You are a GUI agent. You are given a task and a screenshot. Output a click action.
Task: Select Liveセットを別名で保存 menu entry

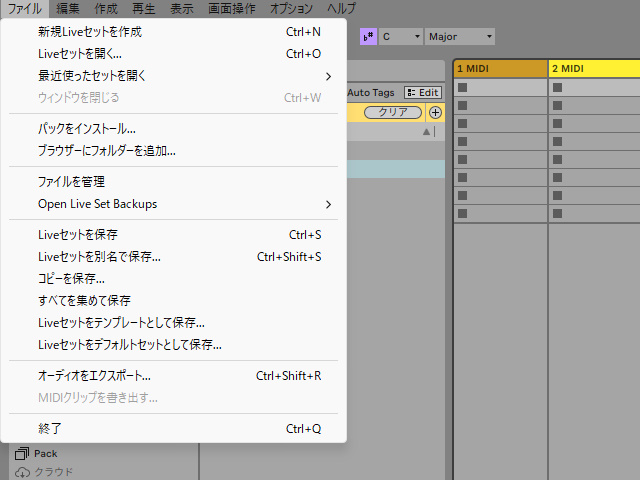(x=100, y=257)
